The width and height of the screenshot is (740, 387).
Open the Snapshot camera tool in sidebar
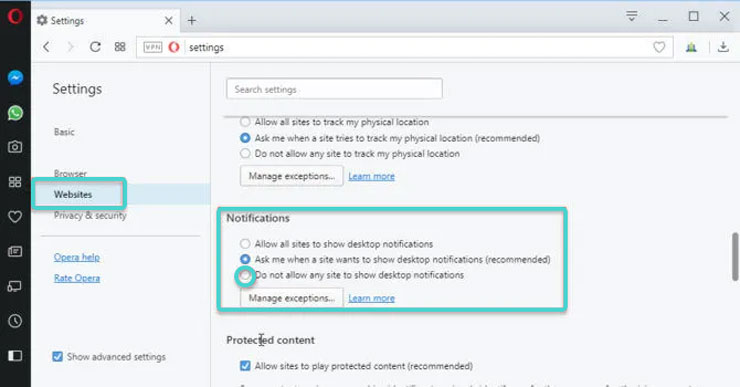[15, 147]
